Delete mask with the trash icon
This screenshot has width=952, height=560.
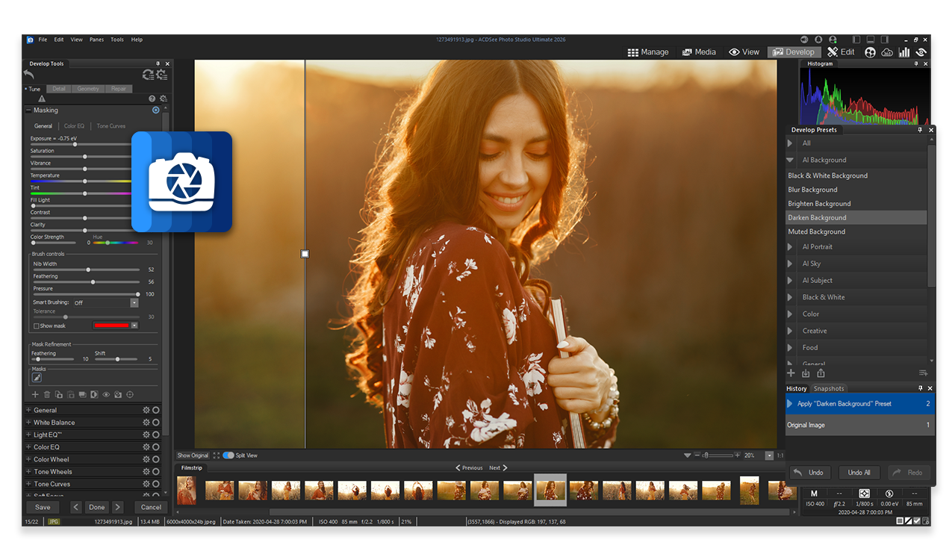(x=47, y=394)
